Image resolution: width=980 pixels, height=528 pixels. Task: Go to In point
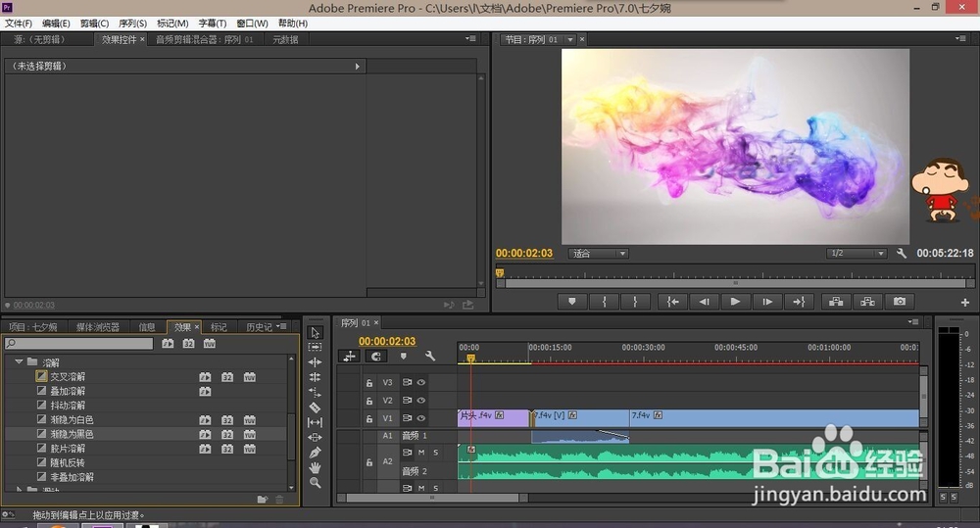[x=672, y=301]
